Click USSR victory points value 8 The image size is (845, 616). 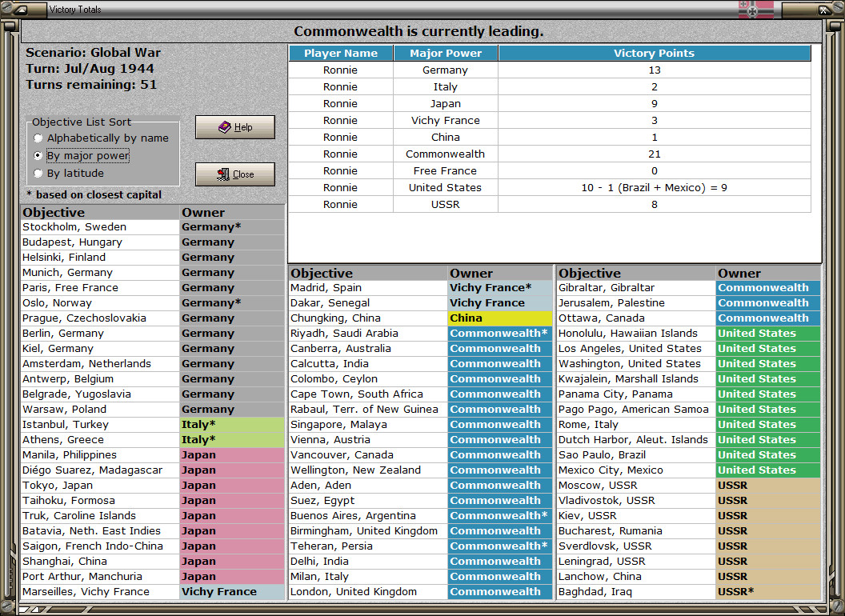click(655, 204)
